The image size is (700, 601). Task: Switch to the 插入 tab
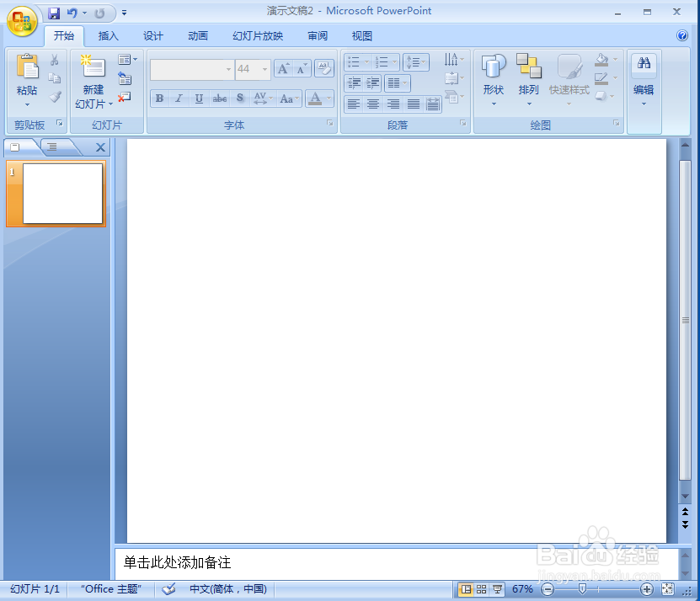(x=109, y=36)
